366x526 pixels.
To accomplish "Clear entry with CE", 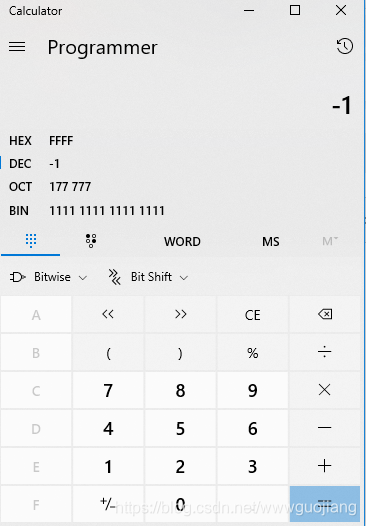I will point(253,314).
